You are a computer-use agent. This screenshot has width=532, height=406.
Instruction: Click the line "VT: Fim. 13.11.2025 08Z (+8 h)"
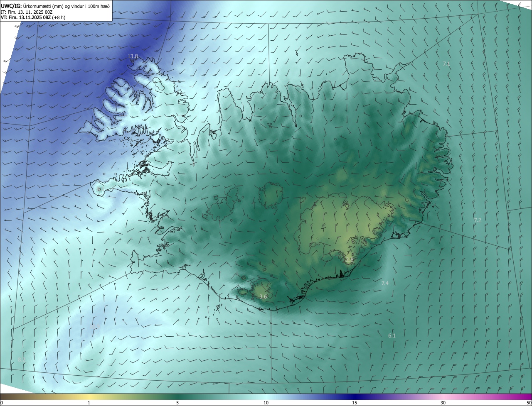click(33, 17)
